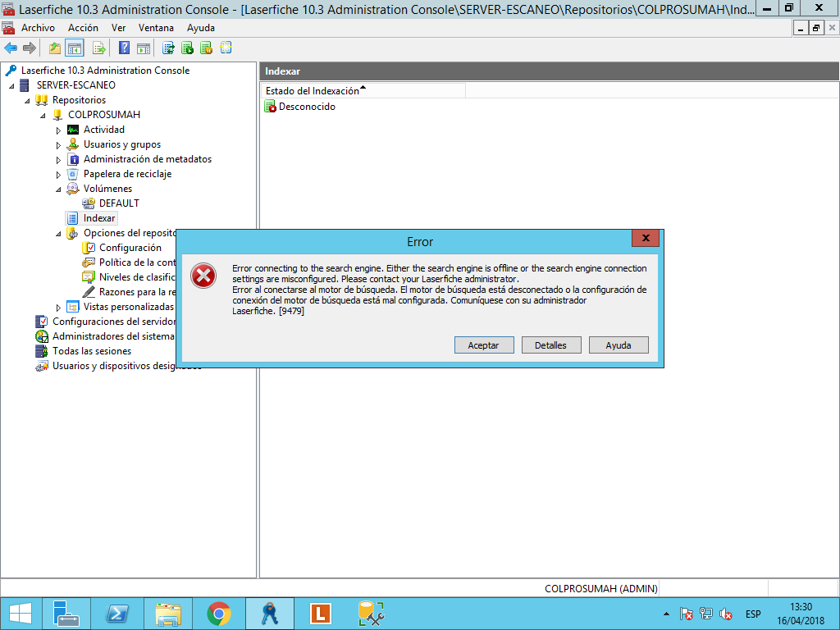The height and width of the screenshot is (630, 840).
Task: Open Windows Start button
Action: coord(21,614)
